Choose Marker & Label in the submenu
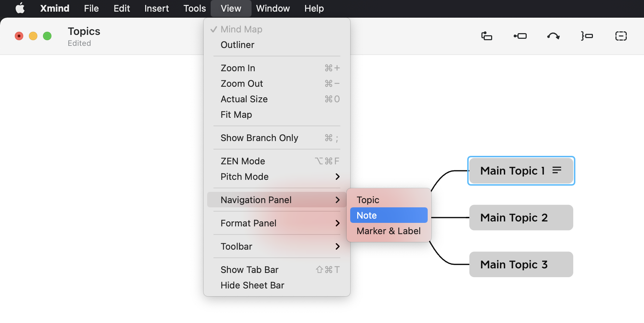The image size is (644, 323). coord(389,231)
